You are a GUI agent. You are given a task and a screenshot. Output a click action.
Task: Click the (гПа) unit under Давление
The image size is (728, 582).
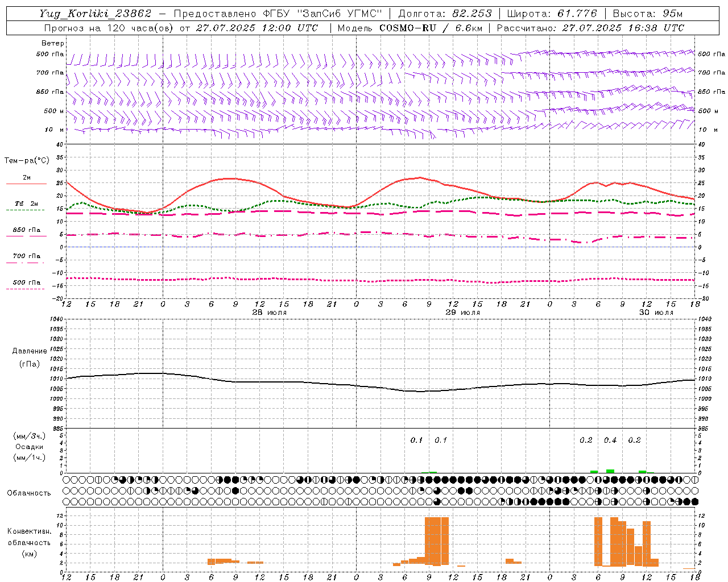pyautogui.click(x=30, y=364)
